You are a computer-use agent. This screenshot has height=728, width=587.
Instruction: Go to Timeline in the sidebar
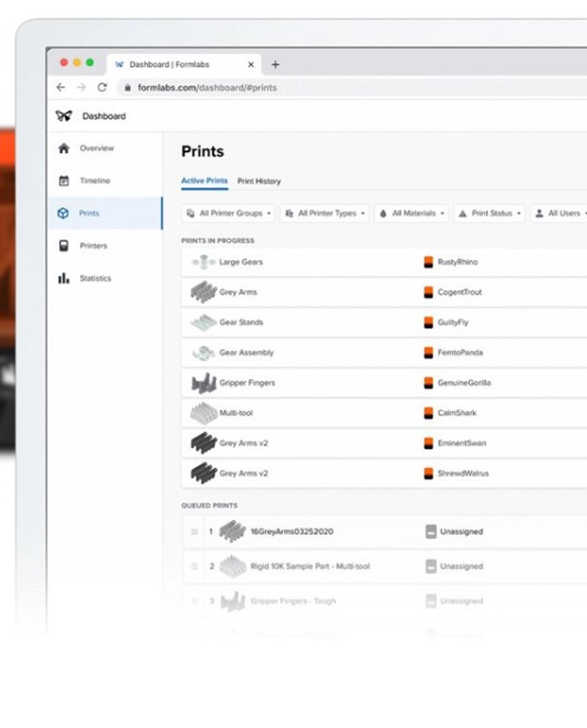click(95, 180)
